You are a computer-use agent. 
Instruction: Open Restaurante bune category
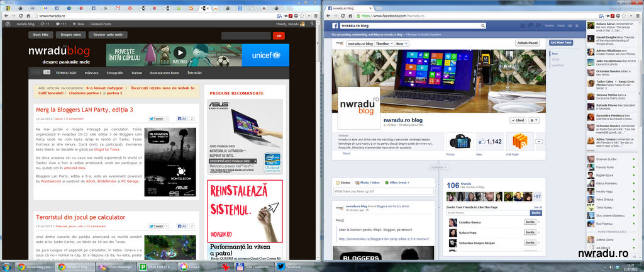point(164,73)
